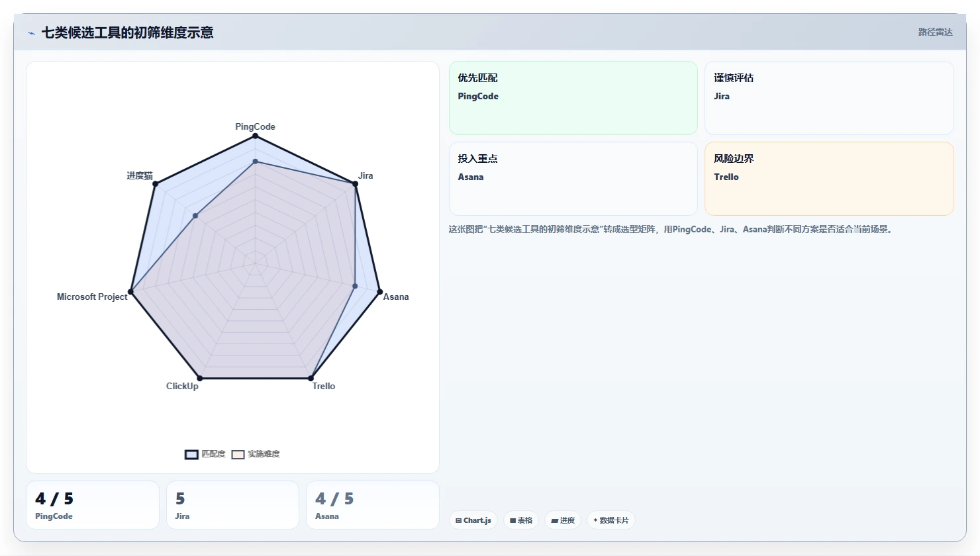Click the inner data point on 进度猫 axis

click(195, 216)
